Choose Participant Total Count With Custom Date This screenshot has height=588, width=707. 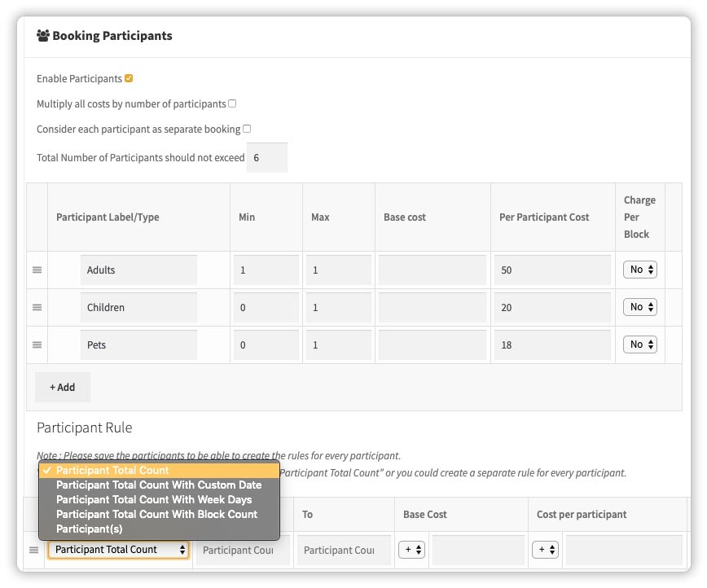(159, 485)
